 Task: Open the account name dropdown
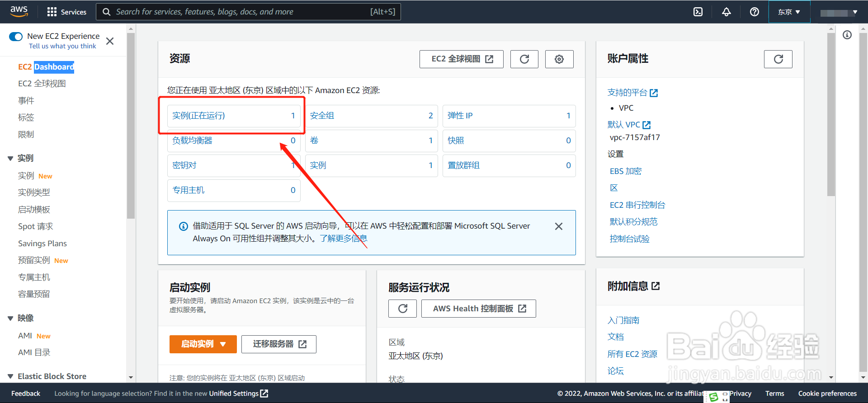point(839,12)
